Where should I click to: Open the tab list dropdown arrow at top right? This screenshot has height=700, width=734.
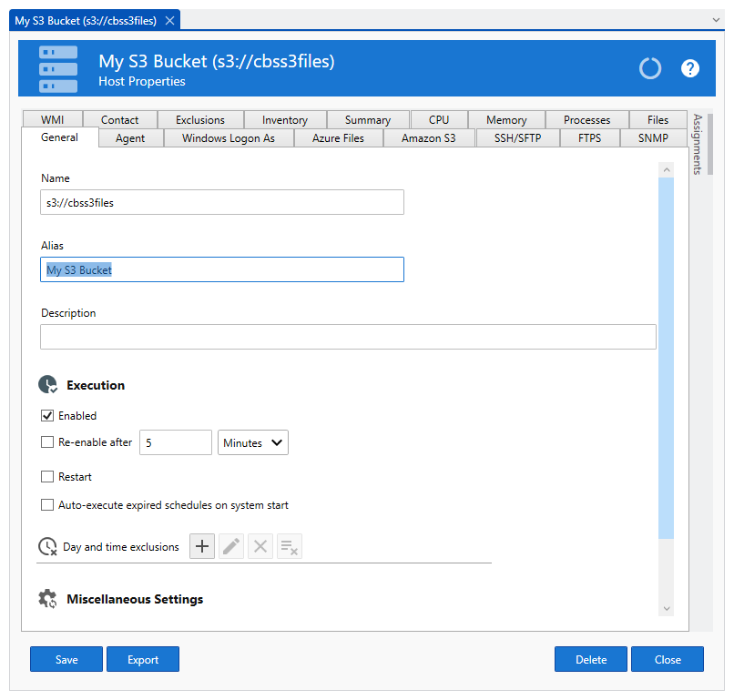coord(716,19)
